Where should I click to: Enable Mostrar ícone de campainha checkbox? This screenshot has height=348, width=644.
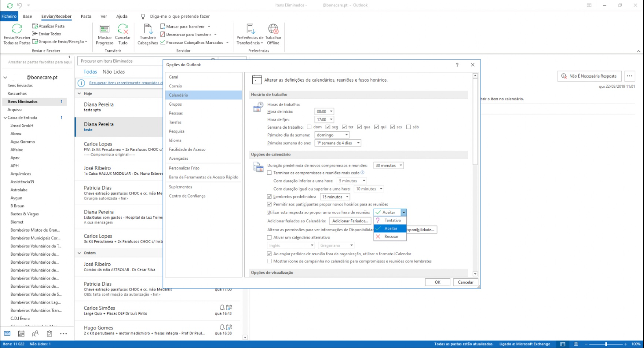(x=269, y=261)
